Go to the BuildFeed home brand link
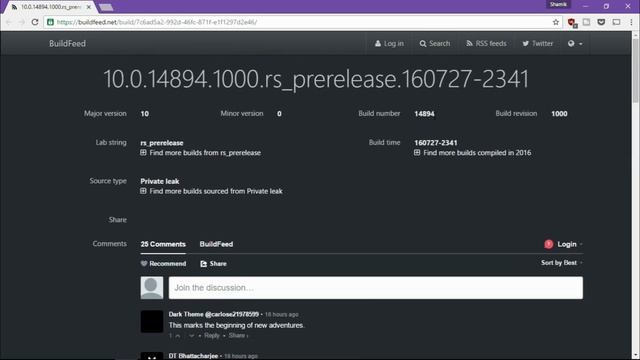The width and height of the screenshot is (640, 360). 67,44
